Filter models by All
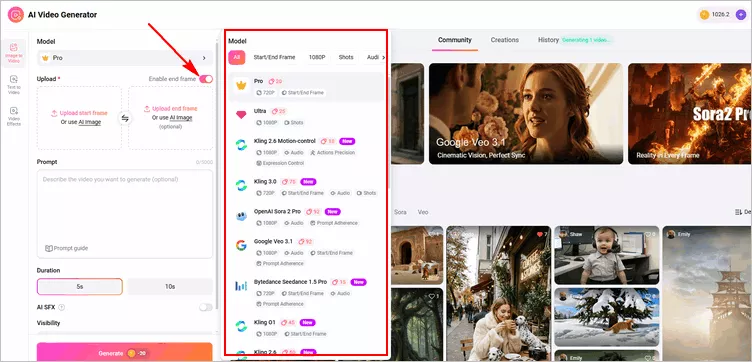The height and width of the screenshot is (362, 752). (236, 58)
